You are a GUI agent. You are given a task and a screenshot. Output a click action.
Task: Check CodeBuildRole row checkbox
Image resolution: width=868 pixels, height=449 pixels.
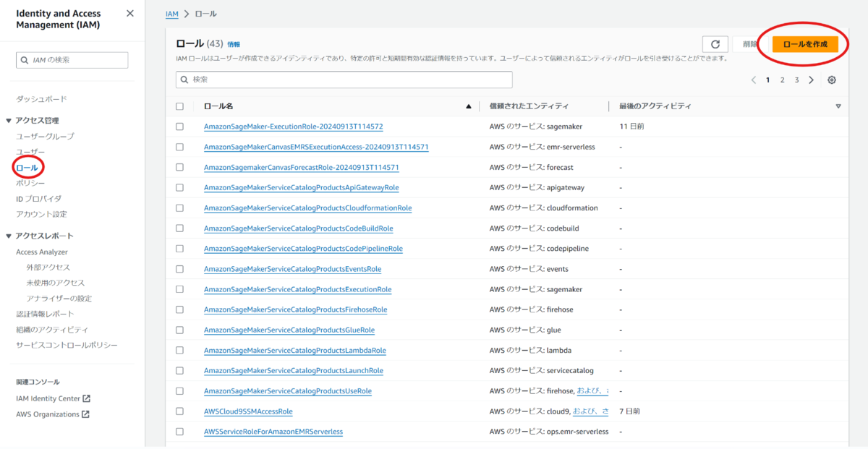click(179, 228)
